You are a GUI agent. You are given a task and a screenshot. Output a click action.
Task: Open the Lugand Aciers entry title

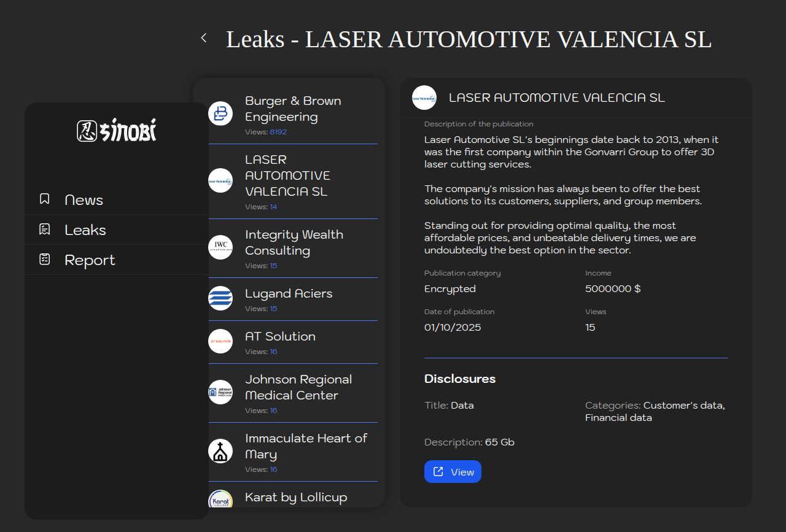289,293
